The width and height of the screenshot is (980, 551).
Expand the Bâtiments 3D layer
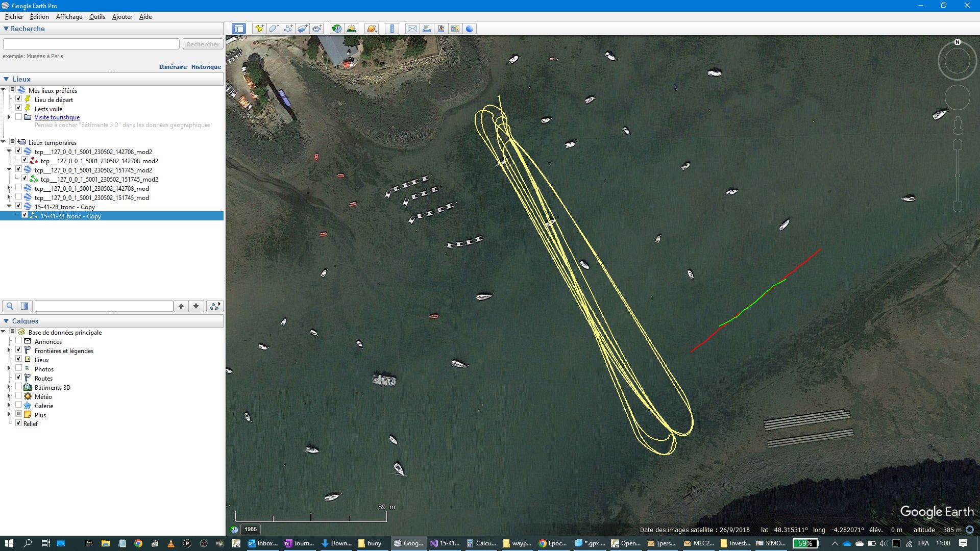coord(9,387)
